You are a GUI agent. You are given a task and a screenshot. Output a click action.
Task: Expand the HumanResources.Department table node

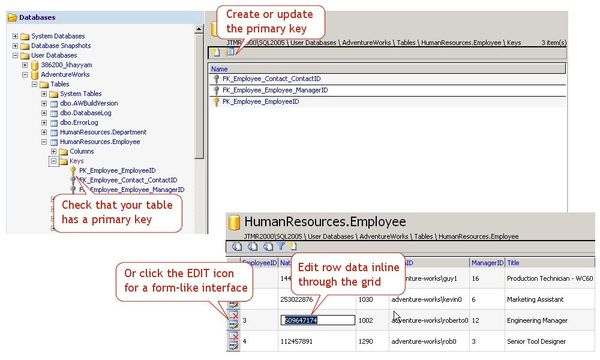44,132
